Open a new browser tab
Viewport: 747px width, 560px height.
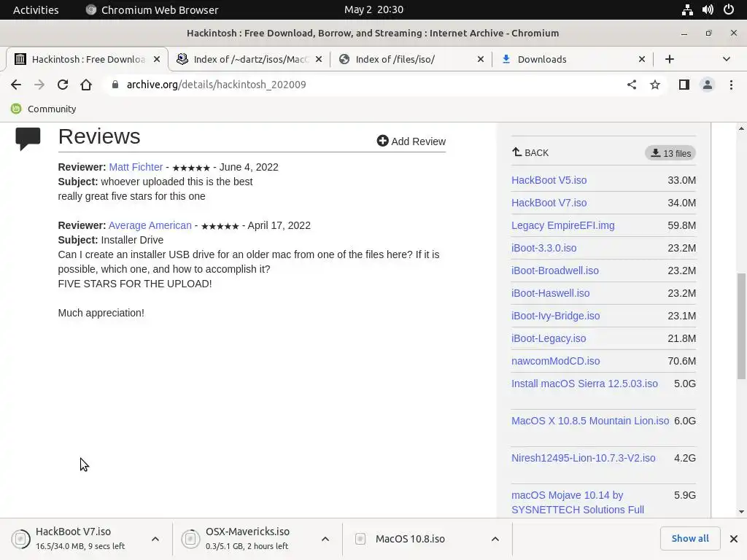point(670,59)
